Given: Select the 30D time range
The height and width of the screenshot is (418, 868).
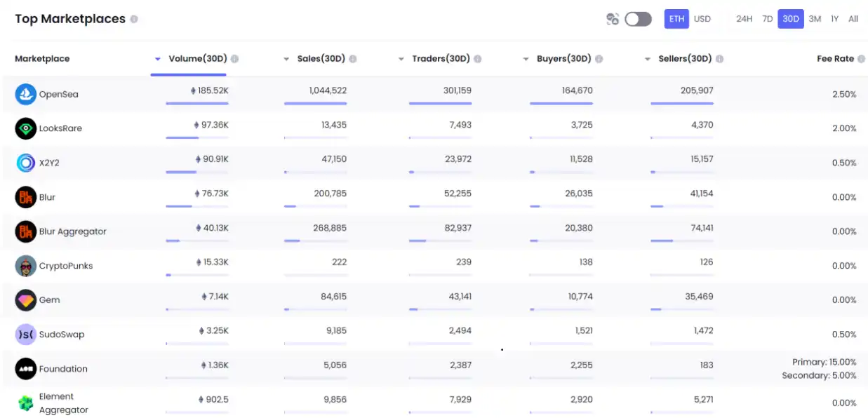Looking at the screenshot, I should pyautogui.click(x=791, y=19).
